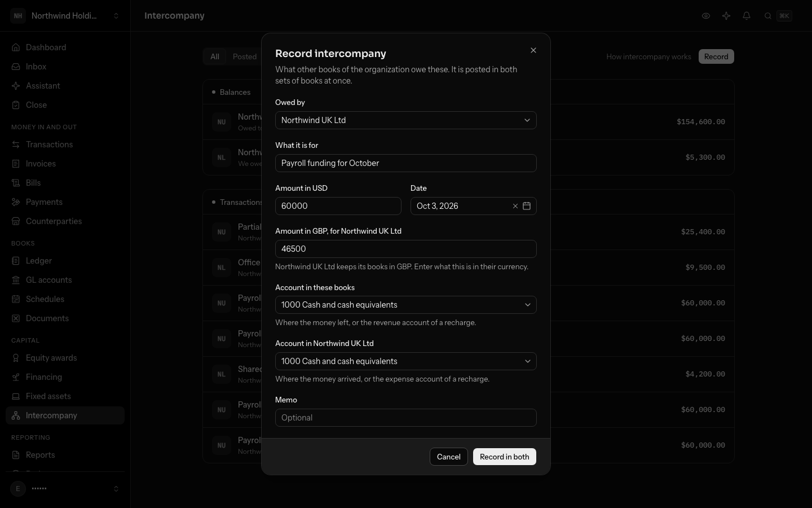Switch to the All tab
Viewport: 812px width, 508px height.
coord(215,56)
